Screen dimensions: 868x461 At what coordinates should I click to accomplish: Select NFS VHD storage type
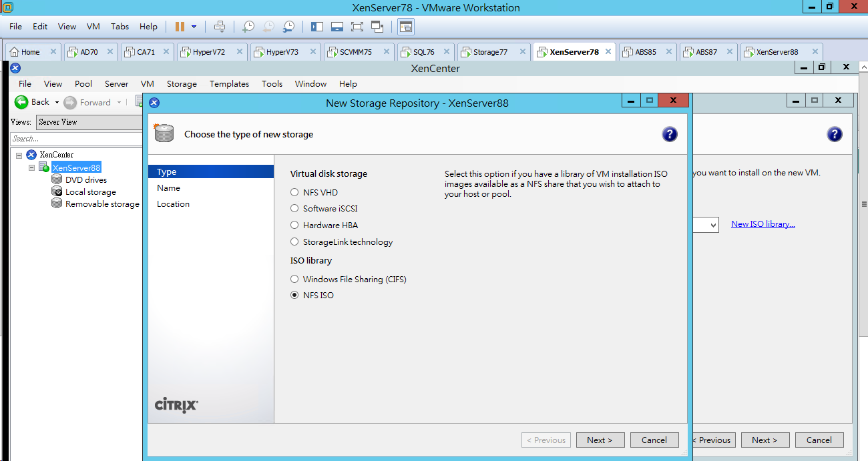coord(294,192)
